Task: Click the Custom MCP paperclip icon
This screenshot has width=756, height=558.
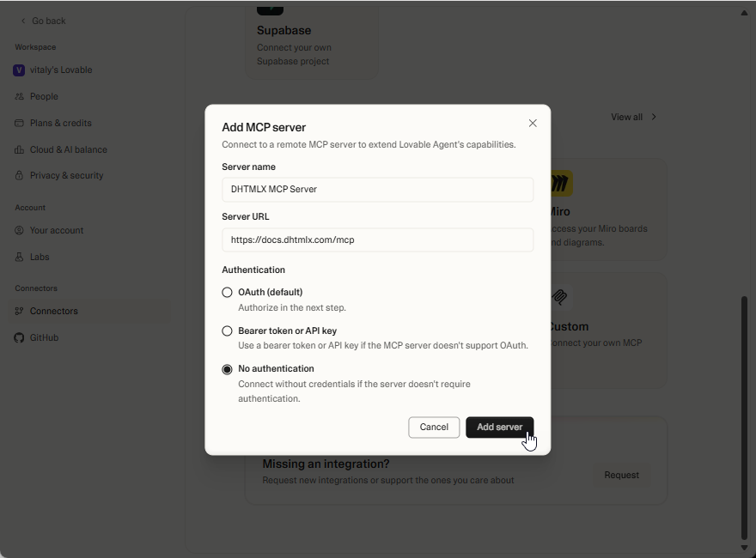Action: 559,297
